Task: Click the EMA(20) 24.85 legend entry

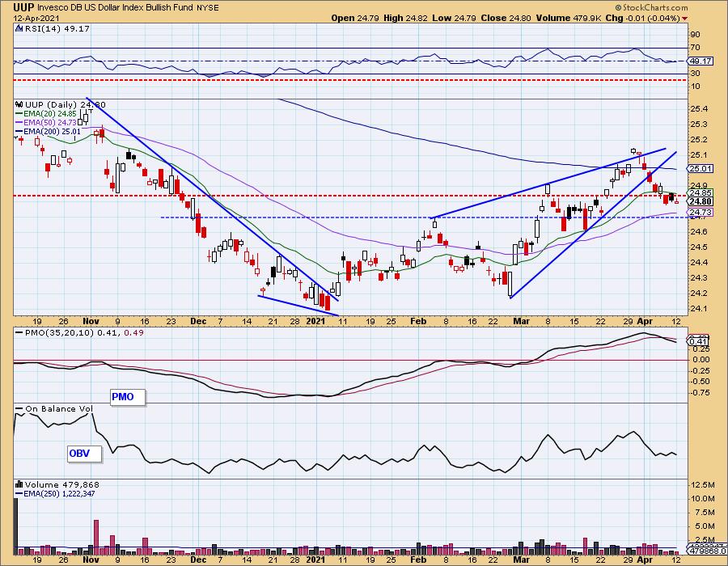Action: click(x=45, y=114)
